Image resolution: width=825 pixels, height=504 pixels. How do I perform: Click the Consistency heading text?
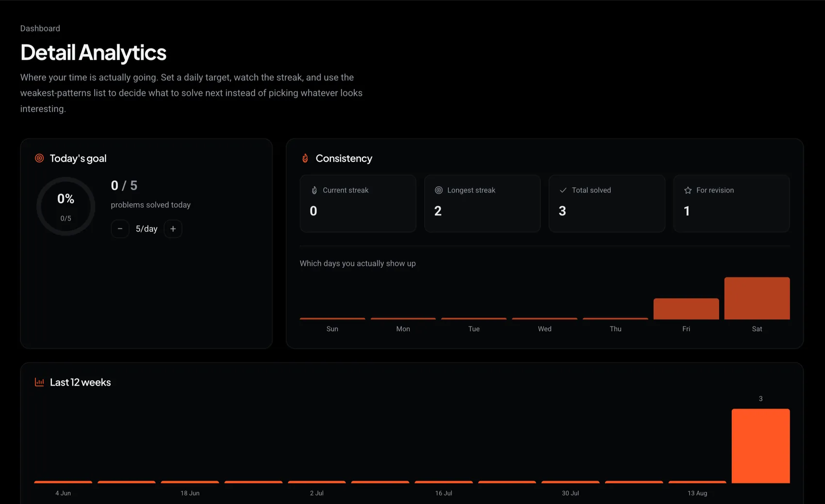[x=344, y=158]
